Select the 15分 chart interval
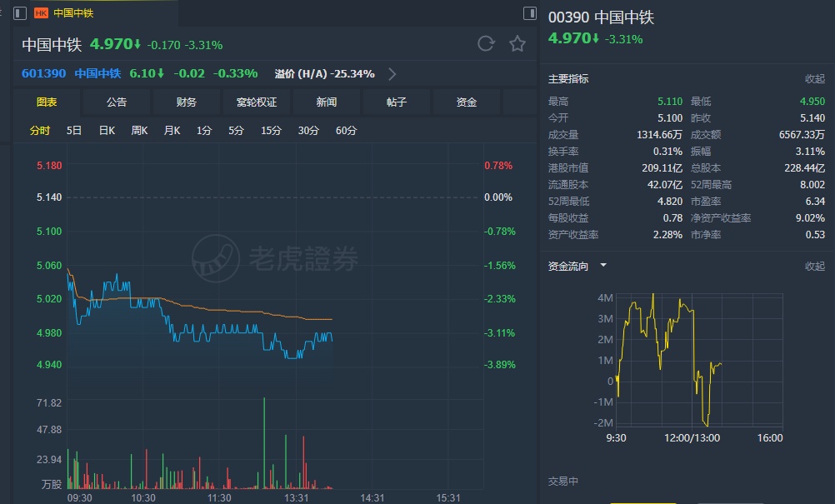Image resolution: width=835 pixels, height=504 pixels. tap(271, 131)
